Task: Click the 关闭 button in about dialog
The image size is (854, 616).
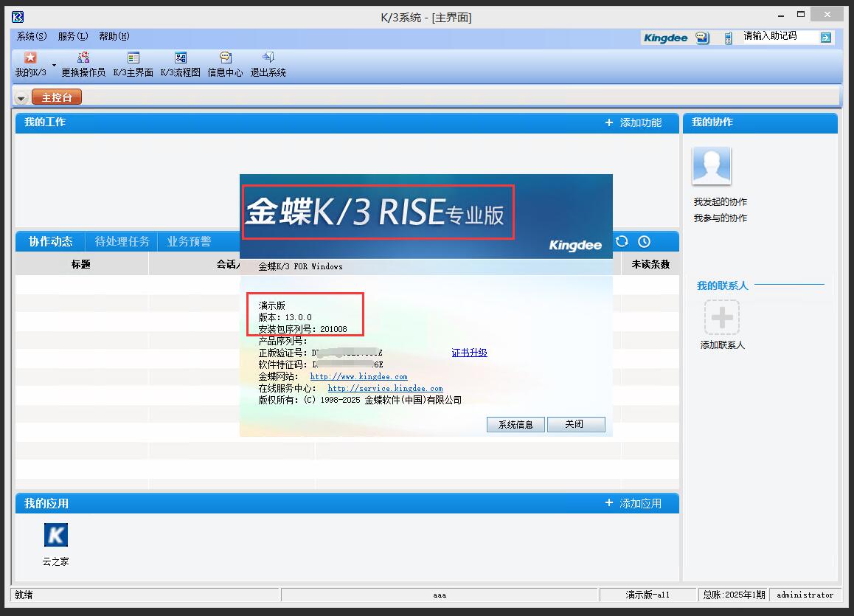Action: pos(576,424)
